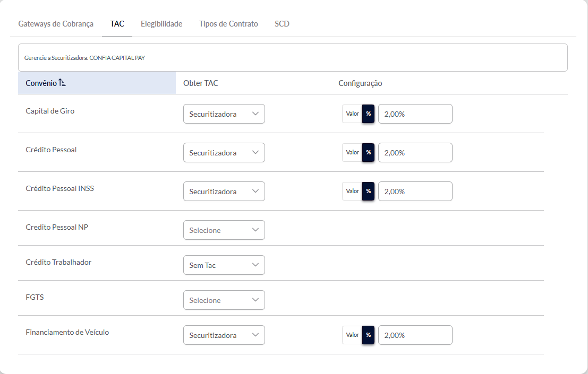Click the 2,00% field for Financiamento de Veículo

[415, 335]
